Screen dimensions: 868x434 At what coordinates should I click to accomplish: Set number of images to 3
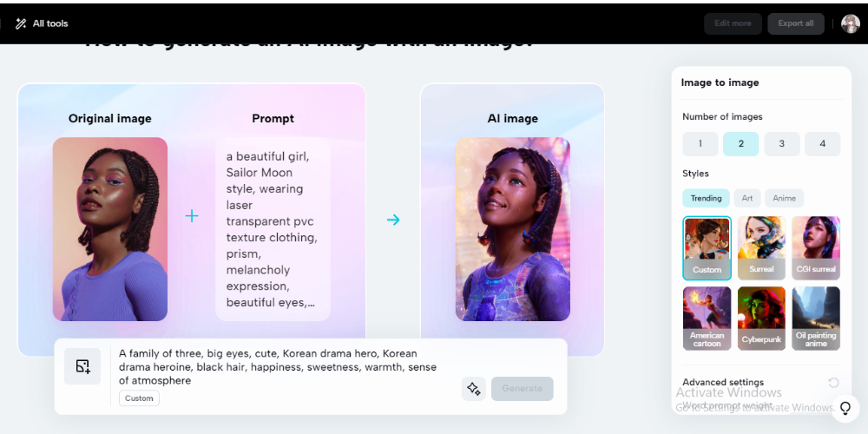(782, 144)
